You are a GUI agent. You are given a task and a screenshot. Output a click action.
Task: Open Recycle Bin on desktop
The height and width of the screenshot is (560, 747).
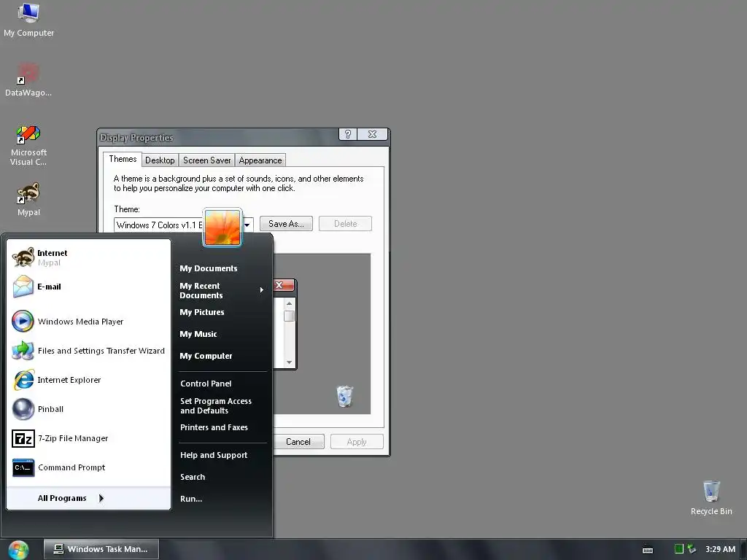coord(711,498)
